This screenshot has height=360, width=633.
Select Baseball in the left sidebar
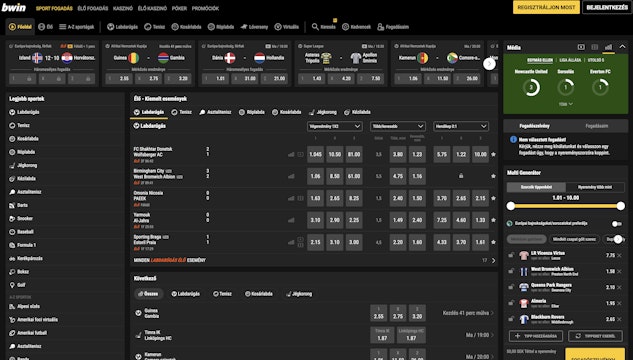pos(25,232)
